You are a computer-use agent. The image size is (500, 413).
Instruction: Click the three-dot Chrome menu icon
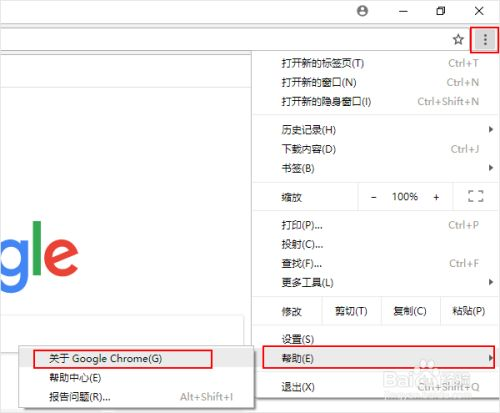click(485, 40)
